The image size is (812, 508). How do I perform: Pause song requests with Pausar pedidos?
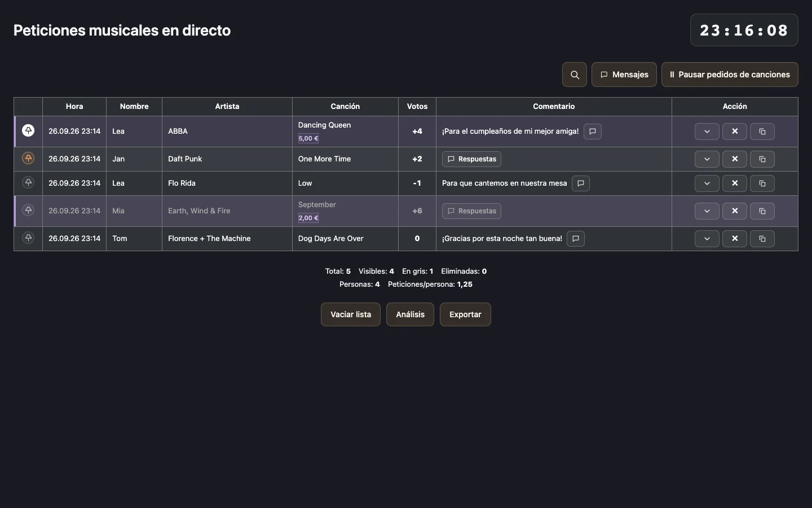pos(730,75)
